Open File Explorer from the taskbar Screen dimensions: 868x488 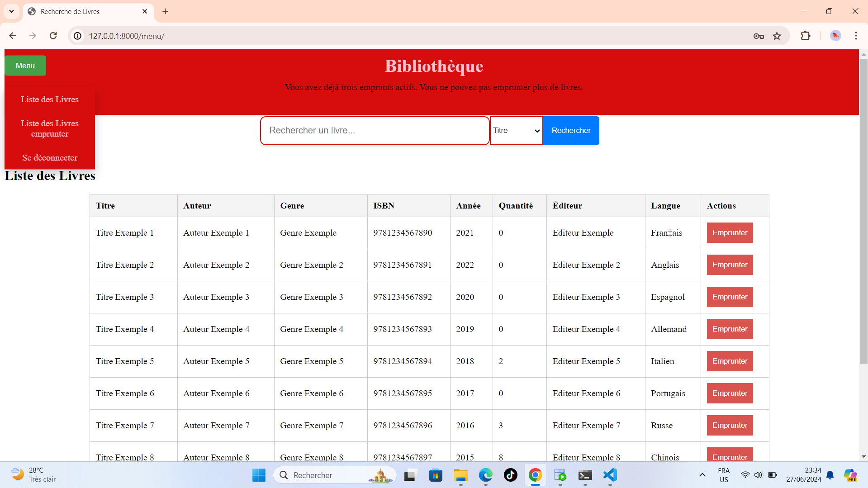click(460, 475)
